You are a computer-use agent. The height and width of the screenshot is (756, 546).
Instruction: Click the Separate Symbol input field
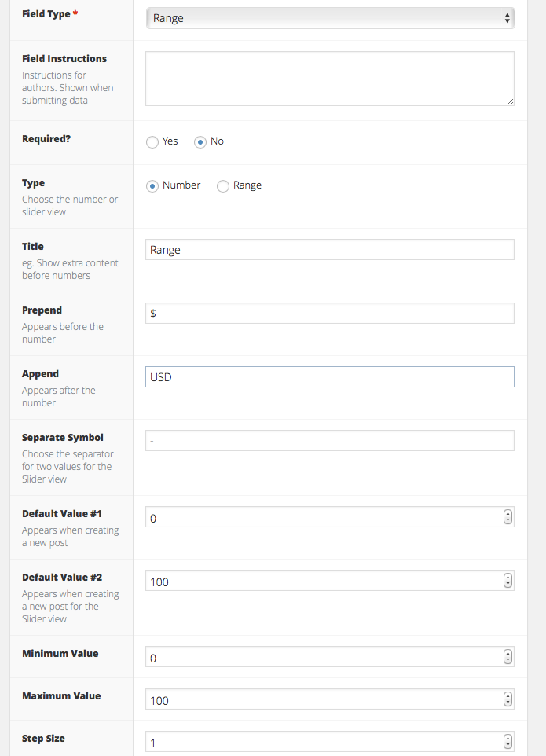coord(330,441)
